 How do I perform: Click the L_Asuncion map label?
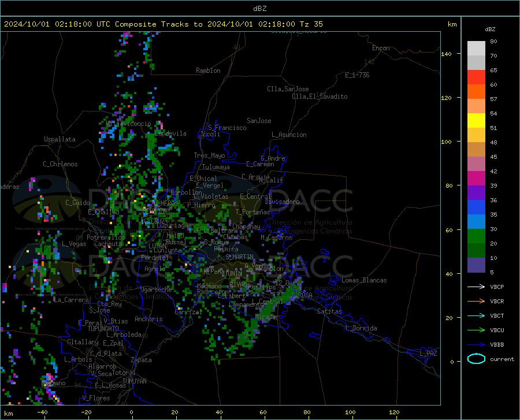click(x=289, y=135)
